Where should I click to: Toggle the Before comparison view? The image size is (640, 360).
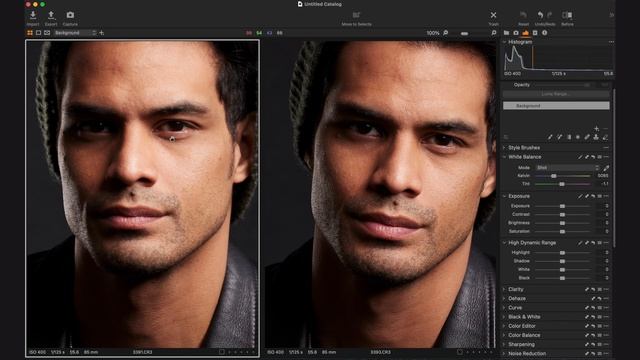[567, 15]
